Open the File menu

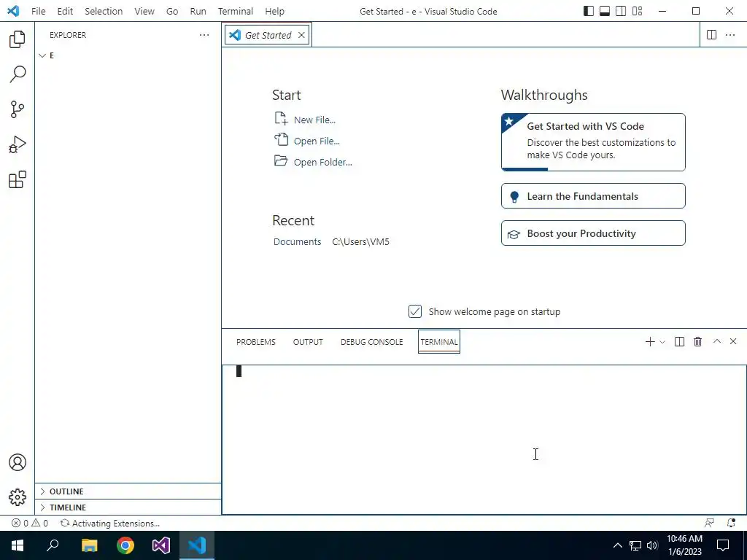pyautogui.click(x=38, y=11)
